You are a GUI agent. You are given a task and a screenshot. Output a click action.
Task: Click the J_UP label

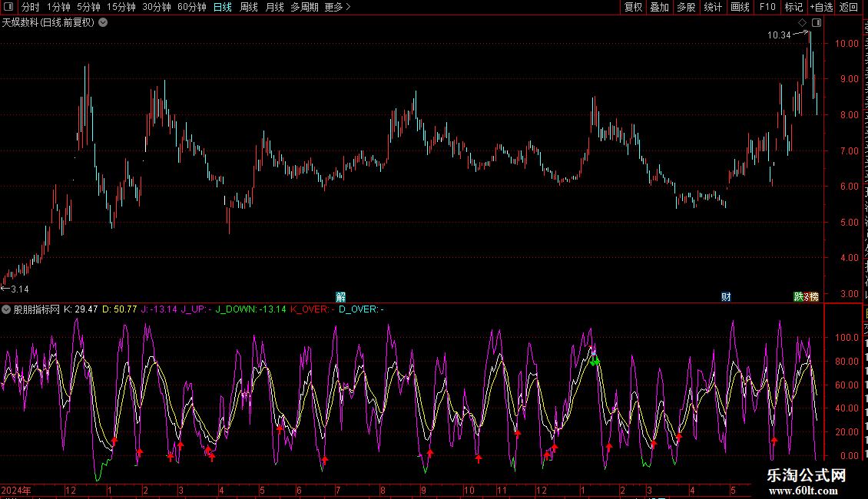(197, 309)
